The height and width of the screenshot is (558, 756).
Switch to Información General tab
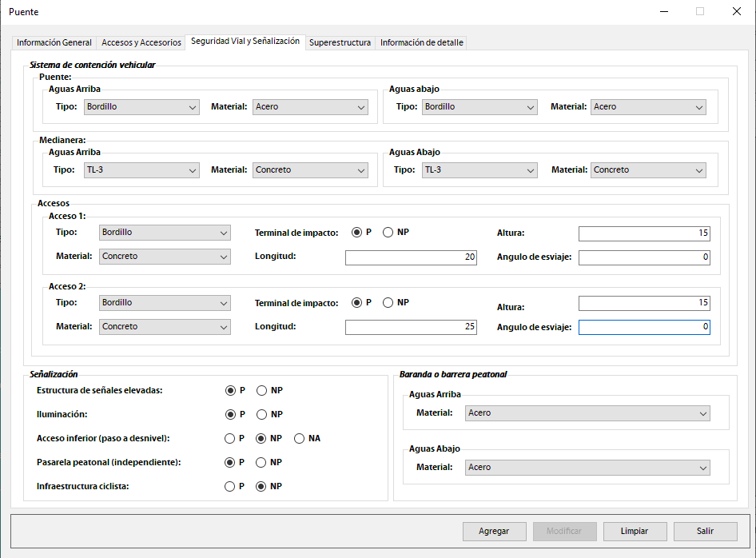(54, 42)
